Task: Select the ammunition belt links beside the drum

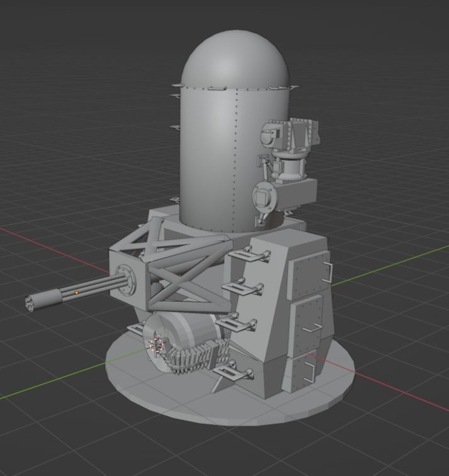Action: coord(197,358)
